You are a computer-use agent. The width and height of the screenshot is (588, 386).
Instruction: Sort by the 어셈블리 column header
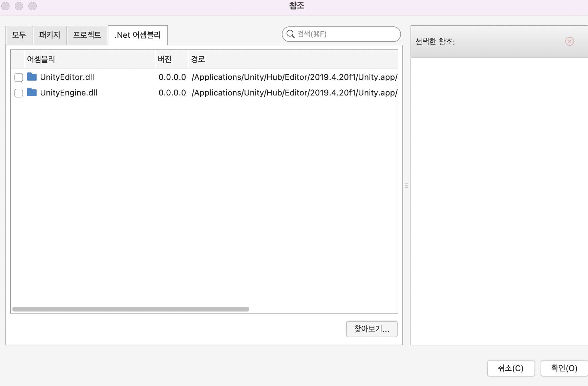point(90,59)
